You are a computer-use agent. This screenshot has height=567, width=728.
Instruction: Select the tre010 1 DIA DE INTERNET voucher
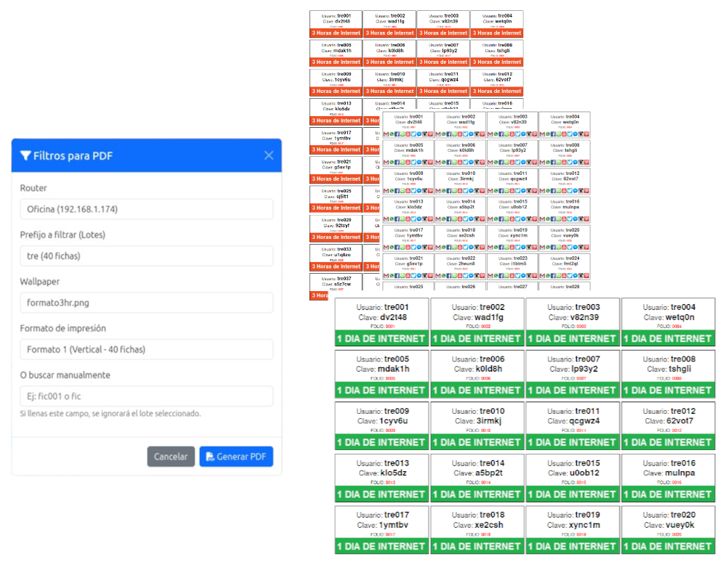477,426
